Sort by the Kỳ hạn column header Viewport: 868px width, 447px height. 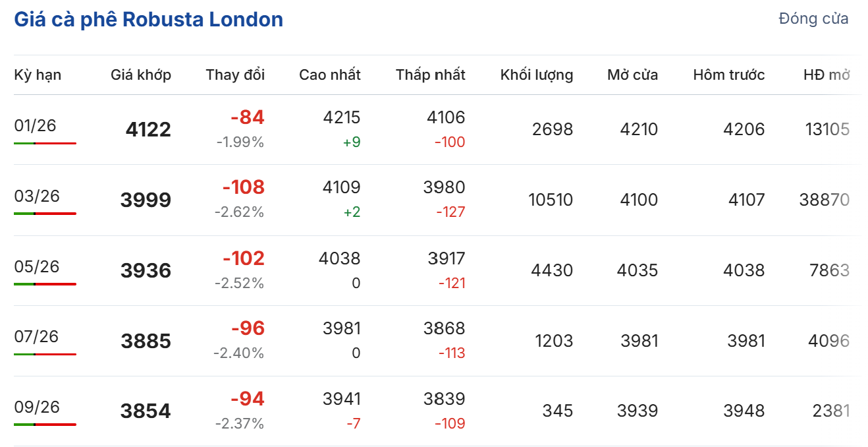click(x=38, y=75)
